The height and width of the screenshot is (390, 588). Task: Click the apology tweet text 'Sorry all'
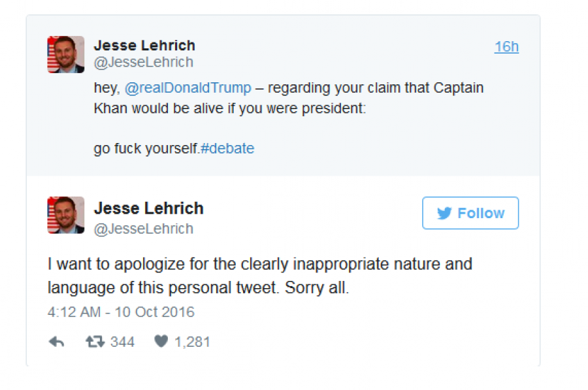(317, 288)
